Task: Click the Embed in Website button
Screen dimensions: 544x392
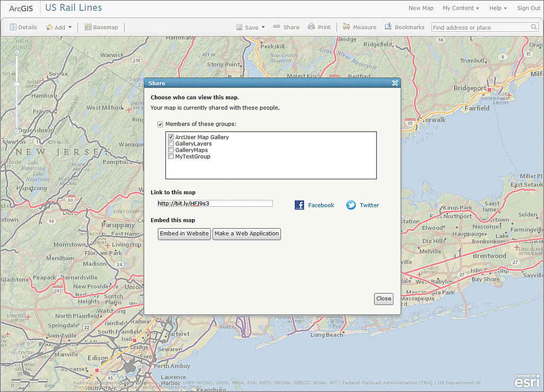Action: pos(184,234)
